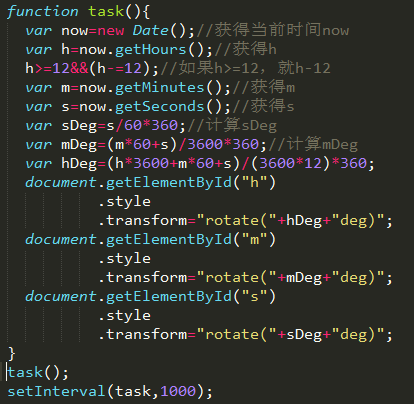Click the comment 如果h>=12，就h-12
Screen dimensions: 414x404
tap(246, 68)
